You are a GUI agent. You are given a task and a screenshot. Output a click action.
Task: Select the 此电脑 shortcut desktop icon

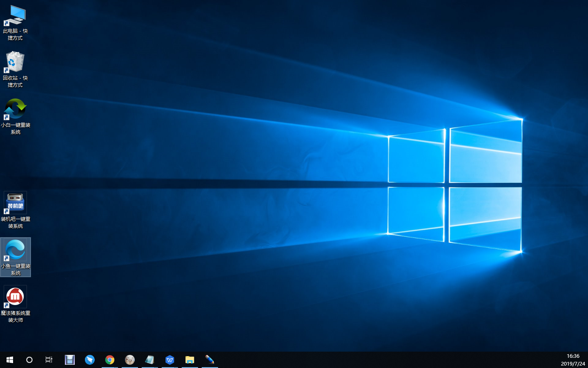click(x=15, y=22)
